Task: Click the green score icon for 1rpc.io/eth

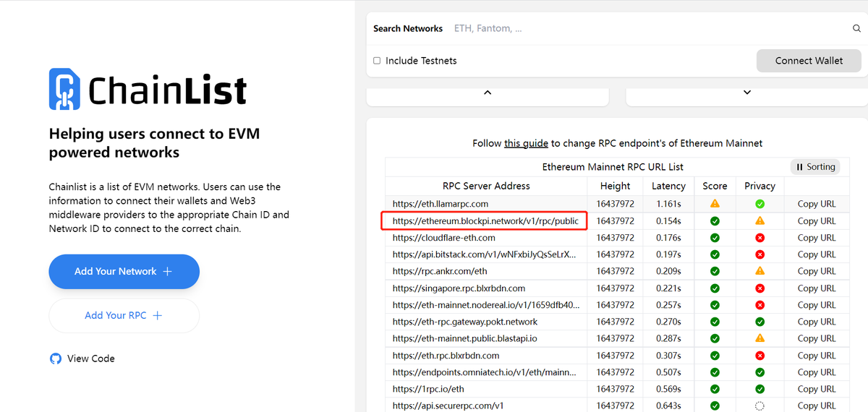Action: [x=715, y=389]
